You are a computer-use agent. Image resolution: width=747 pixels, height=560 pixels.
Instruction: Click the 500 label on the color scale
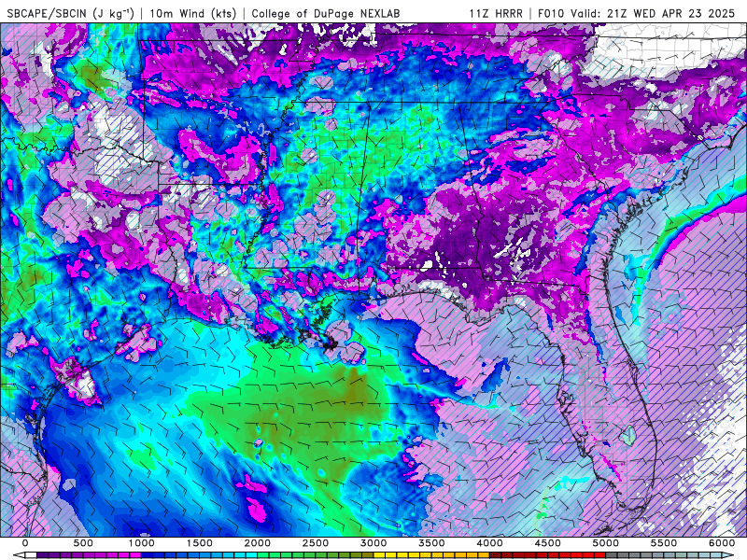tap(83, 543)
